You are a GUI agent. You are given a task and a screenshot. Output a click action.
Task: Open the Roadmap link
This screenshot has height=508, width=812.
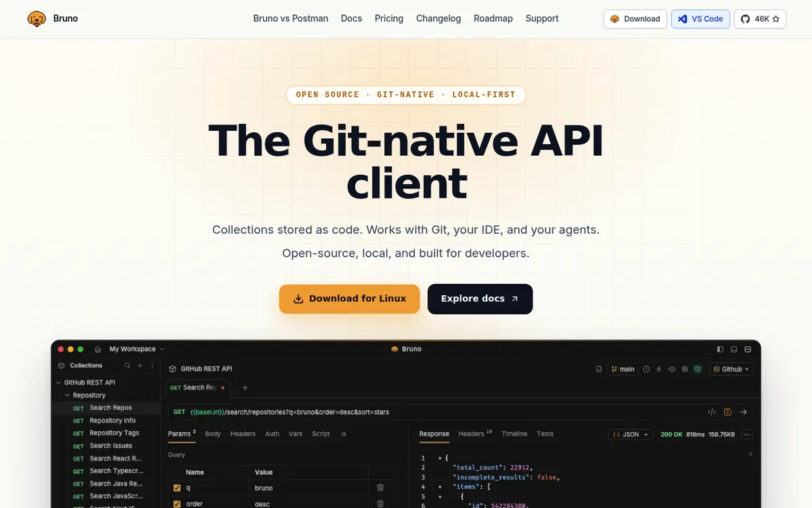point(493,19)
